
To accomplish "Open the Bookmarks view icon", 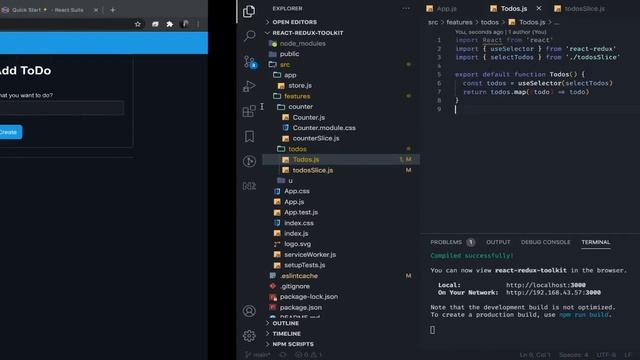I will click(x=249, y=136).
